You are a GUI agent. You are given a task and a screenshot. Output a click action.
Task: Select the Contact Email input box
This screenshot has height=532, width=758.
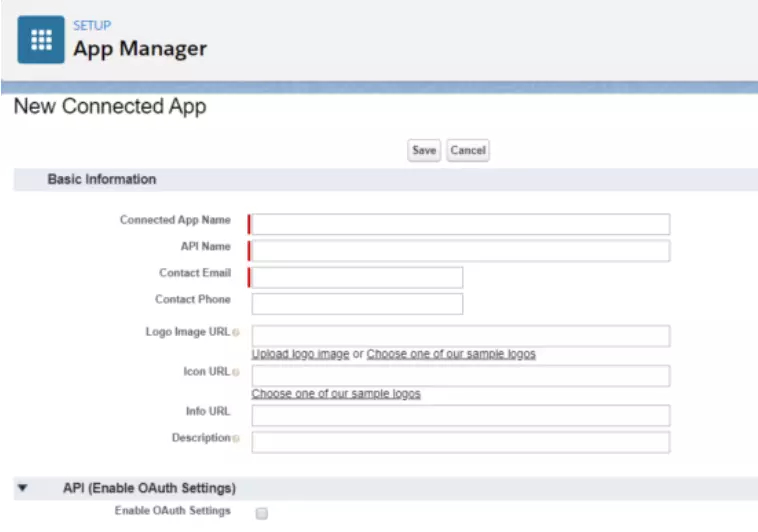click(357, 277)
